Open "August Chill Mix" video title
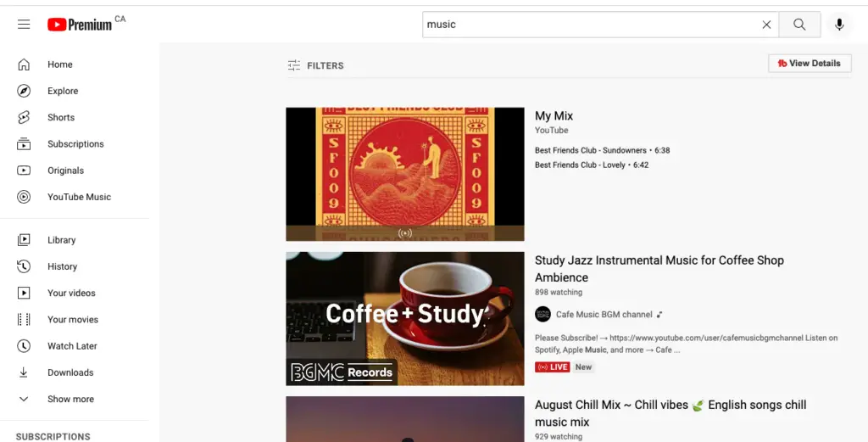 click(x=670, y=413)
